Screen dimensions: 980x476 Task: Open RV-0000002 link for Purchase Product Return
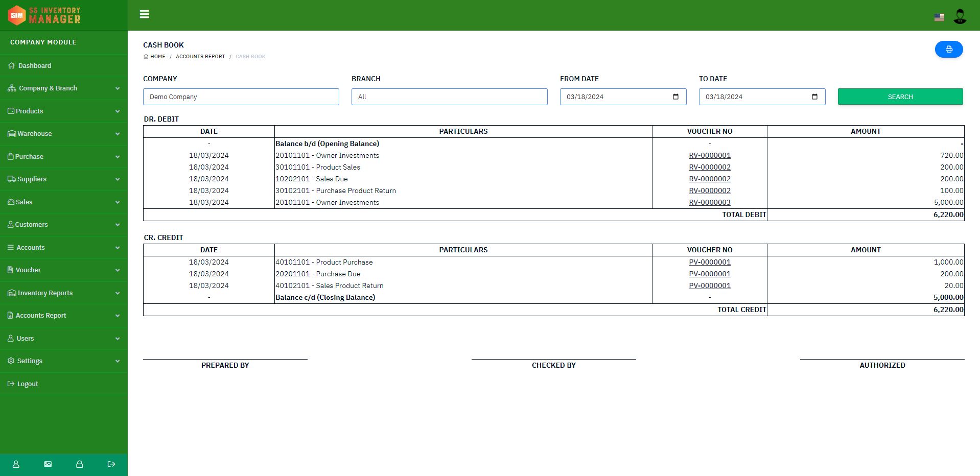pyautogui.click(x=710, y=191)
